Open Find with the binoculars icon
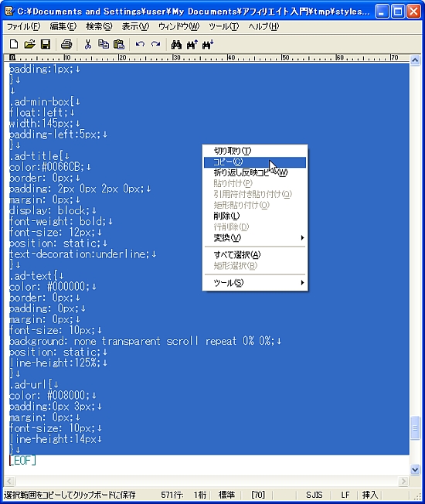 [x=176, y=44]
